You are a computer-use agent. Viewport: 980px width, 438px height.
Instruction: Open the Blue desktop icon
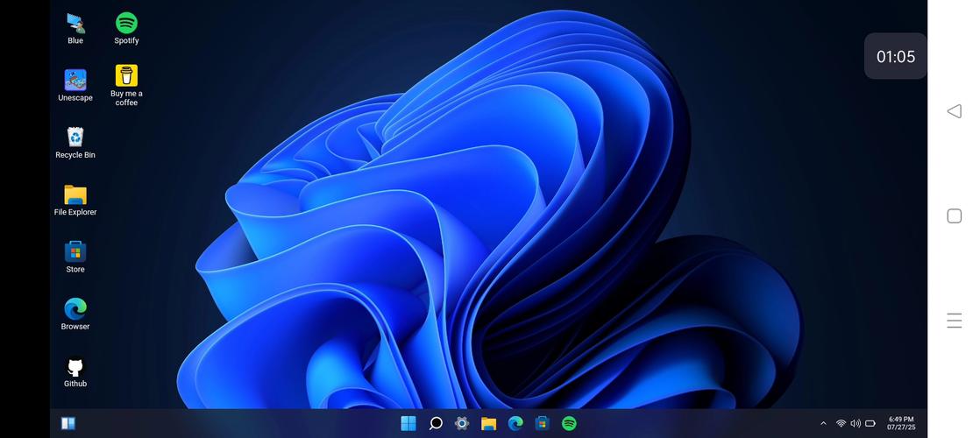tap(75, 29)
